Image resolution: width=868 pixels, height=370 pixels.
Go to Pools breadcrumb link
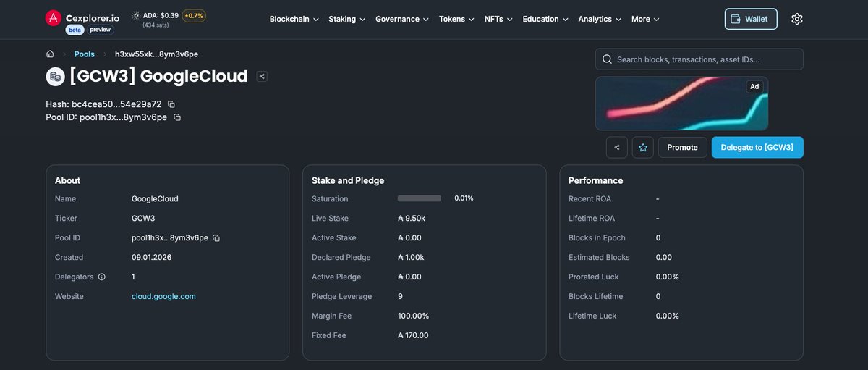pyautogui.click(x=85, y=54)
